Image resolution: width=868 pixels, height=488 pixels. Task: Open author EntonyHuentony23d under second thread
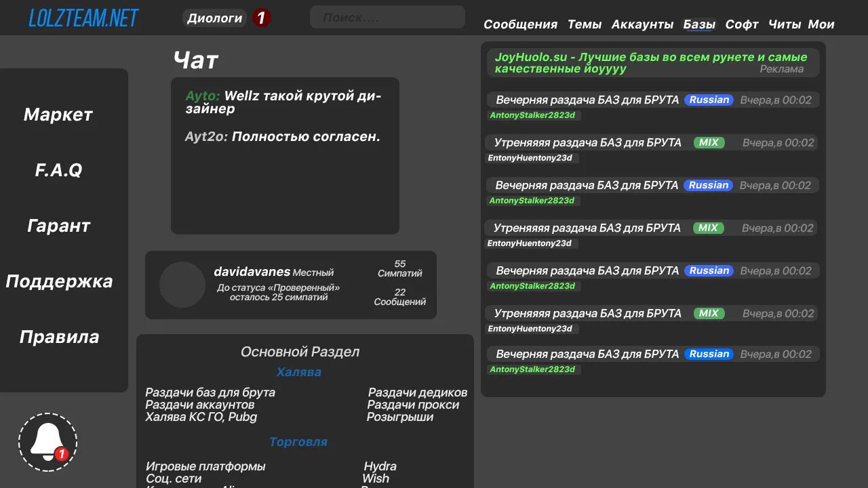coord(530,158)
